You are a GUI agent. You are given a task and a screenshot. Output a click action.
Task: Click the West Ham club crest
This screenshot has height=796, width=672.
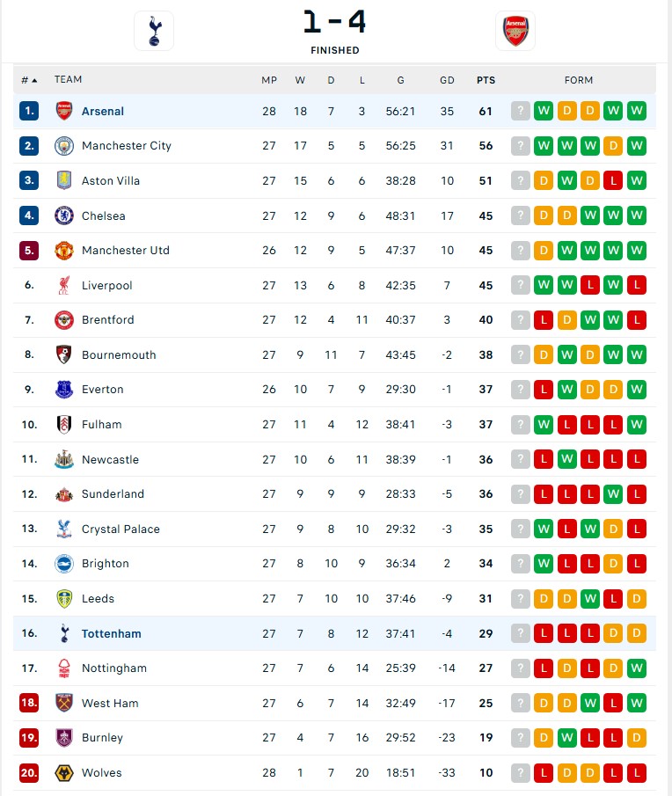[x=64, y=703]
